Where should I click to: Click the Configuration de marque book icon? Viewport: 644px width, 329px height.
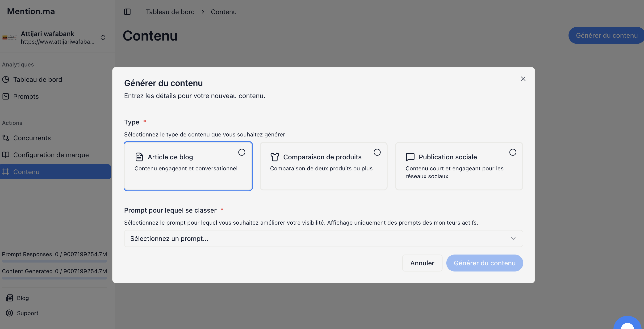[6, 155]
